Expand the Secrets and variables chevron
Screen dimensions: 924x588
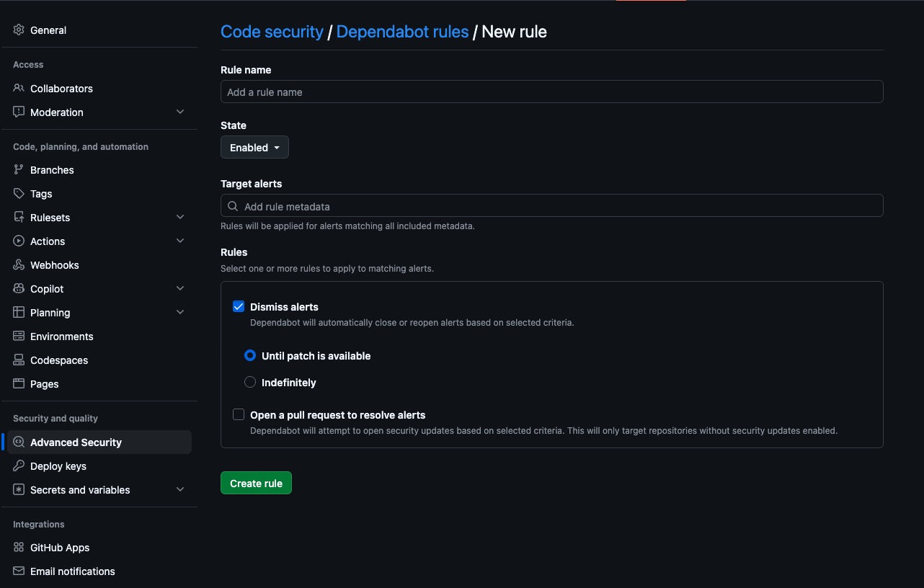point(180,490)
